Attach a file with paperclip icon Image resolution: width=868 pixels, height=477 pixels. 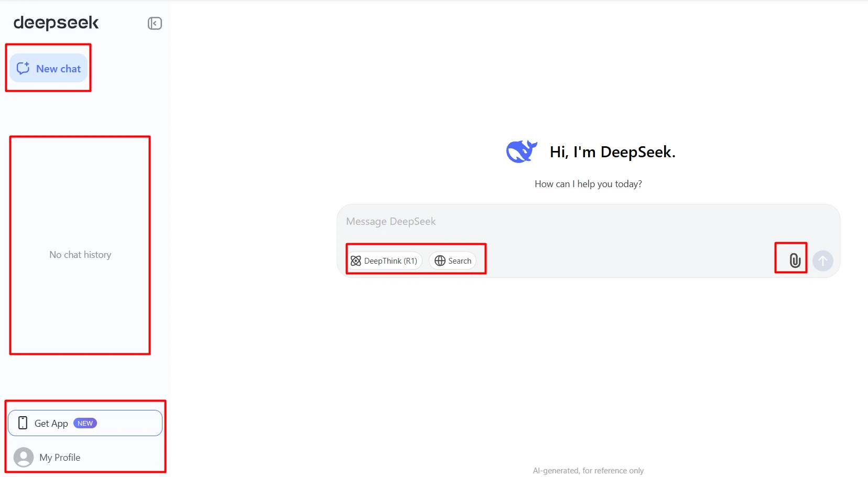click(x=795, y=261)
